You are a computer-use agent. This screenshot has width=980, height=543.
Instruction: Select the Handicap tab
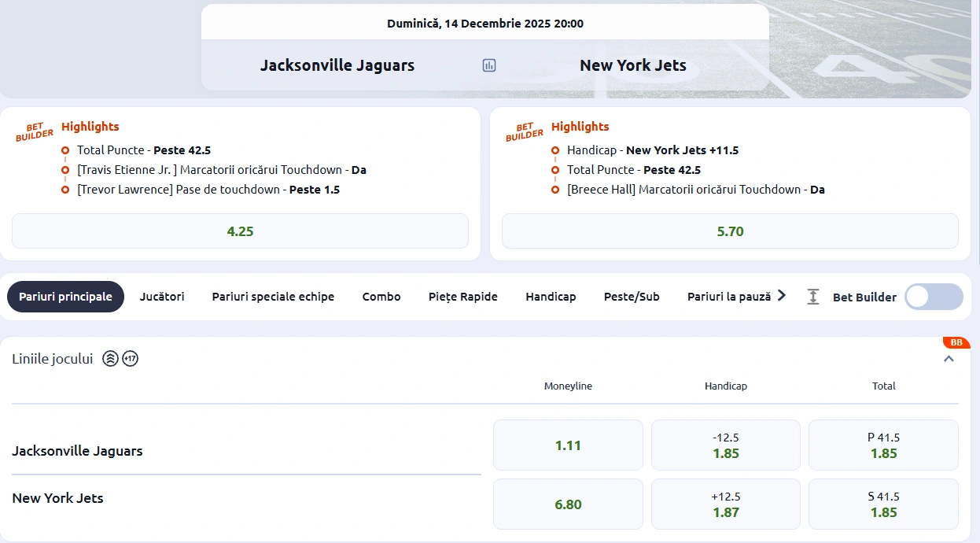click(x=551, y=297)
